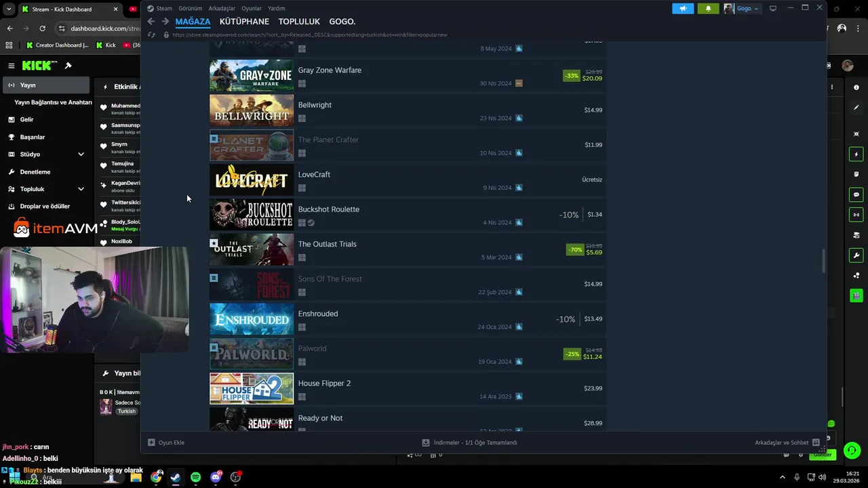
Task: Go forward in Steam store navigation
Action: pos(165,22)
